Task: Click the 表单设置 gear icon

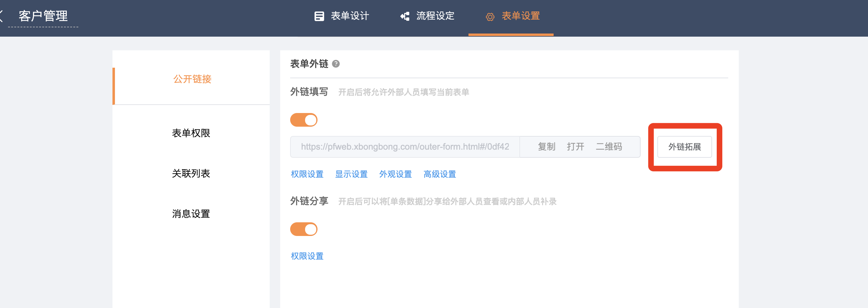Action: coord(490,17)
